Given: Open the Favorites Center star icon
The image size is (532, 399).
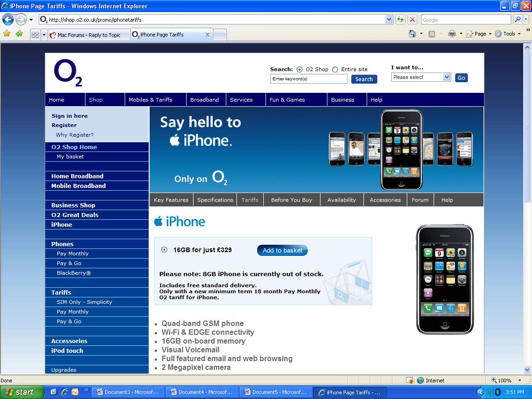Looking at the screenshot, I should coord(6,34).
